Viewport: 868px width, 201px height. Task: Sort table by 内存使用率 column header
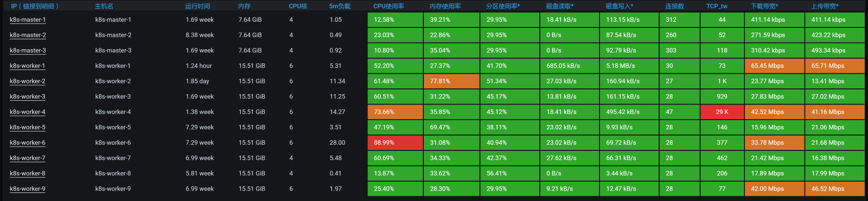coord(445,6)
